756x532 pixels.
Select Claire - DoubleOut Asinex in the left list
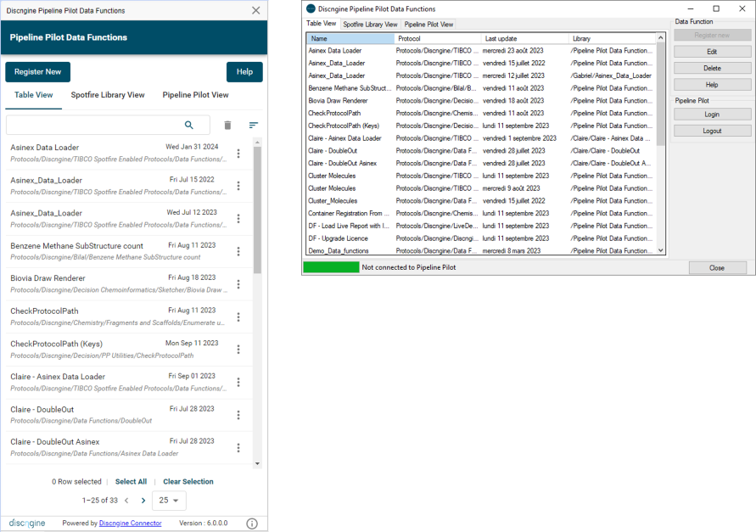tap(129, 448)
